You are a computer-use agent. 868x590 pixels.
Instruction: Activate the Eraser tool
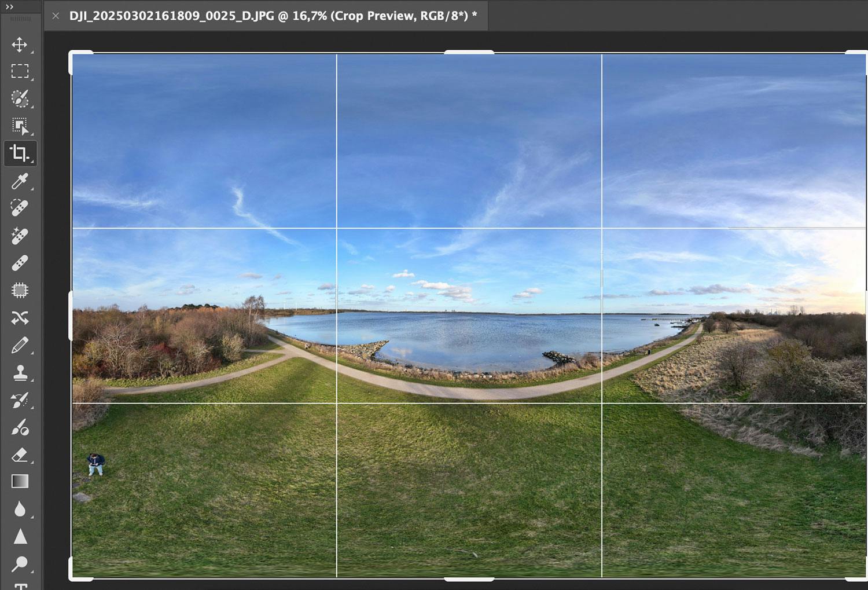(x=20, y=455)
